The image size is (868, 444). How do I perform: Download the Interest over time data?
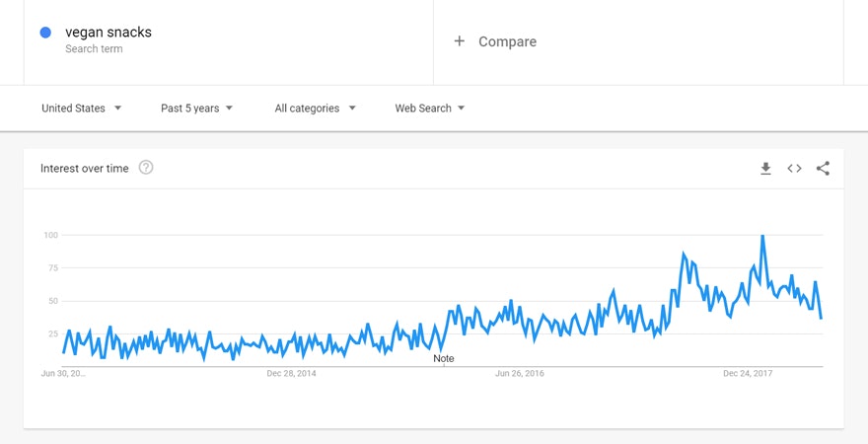[x=765, y=169]
